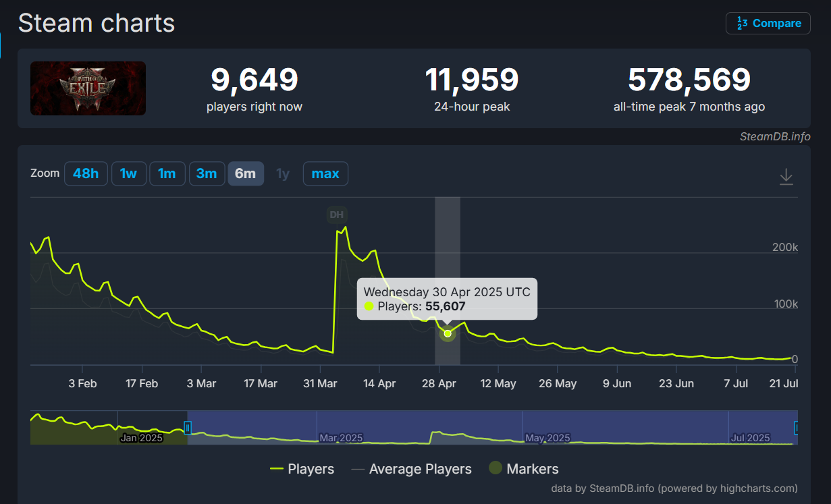Click the 9,649 players right now figure

click(x=254, y=80)
